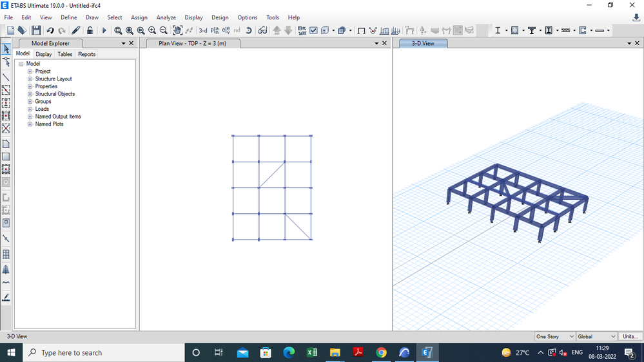
Task: Click the Run Analysis play icon
Action: coord(104,30)
